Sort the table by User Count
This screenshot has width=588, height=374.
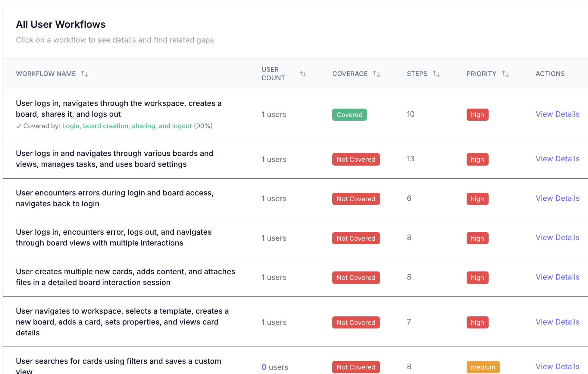303,73
